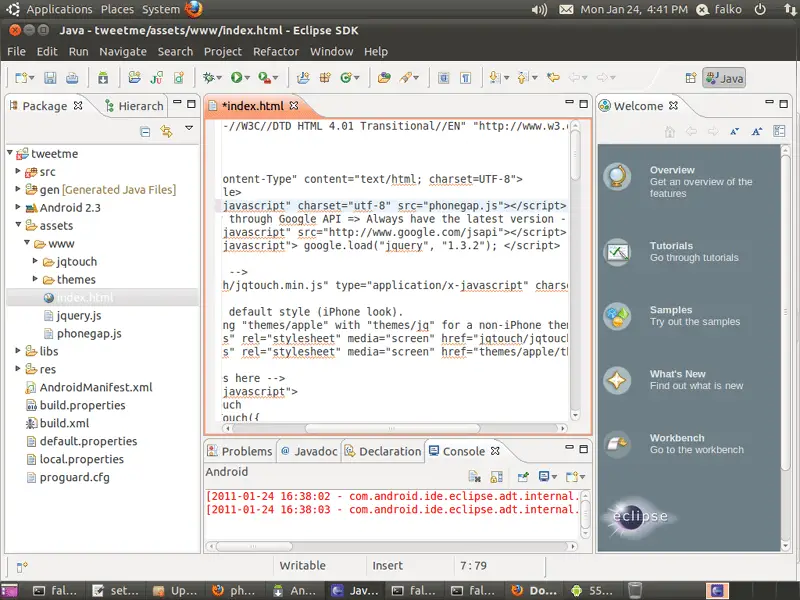Click the Previous Annotation icon
This screenshot has width=800, height=600.
pyautogui.click(x=522, y=78)
